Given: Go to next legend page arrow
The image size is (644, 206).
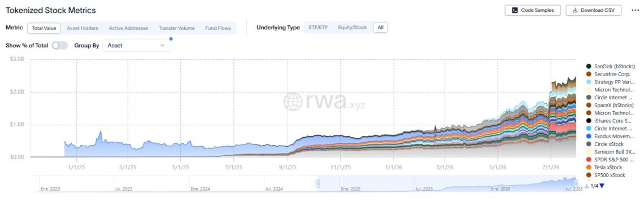Looking at the screenshot, I should click(x=602, y=186).
